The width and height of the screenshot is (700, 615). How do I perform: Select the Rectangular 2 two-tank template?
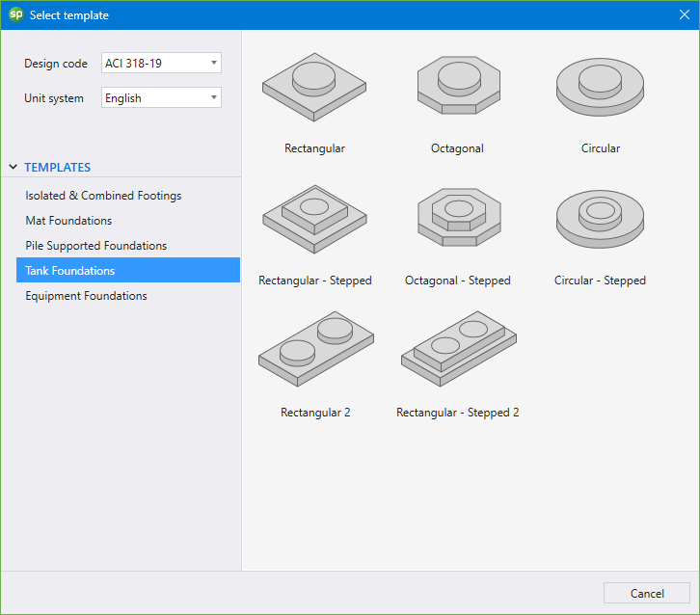[x=315, y=350]
